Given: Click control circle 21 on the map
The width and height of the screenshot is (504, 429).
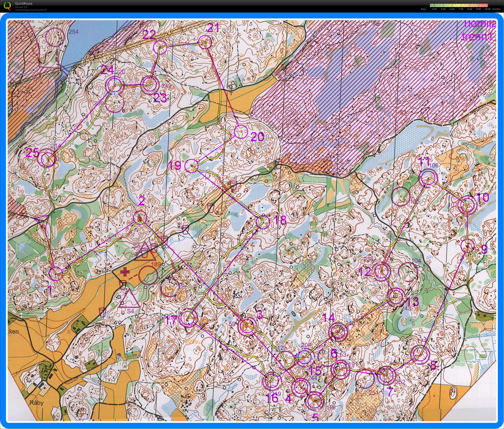Looking at the screenshot, I should 205,42.
